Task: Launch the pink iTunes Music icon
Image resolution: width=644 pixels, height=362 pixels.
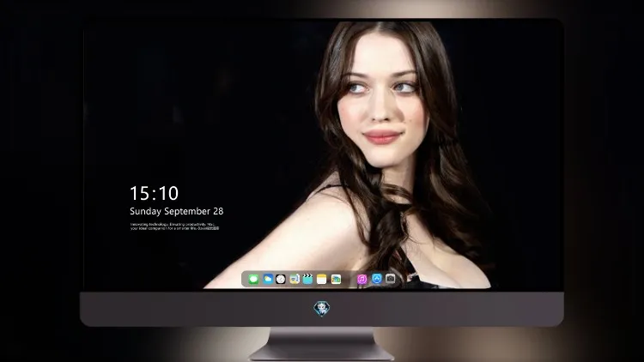Action: click(361, 279)
